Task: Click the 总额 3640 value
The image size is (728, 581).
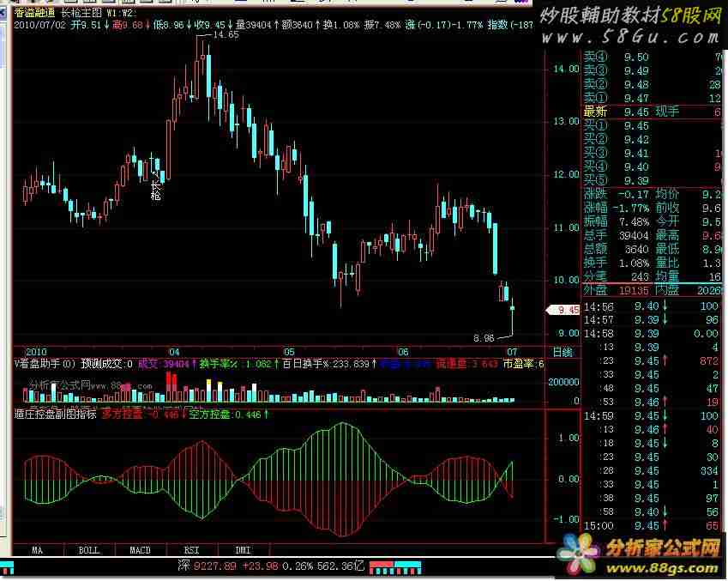Action: [636, 249]
